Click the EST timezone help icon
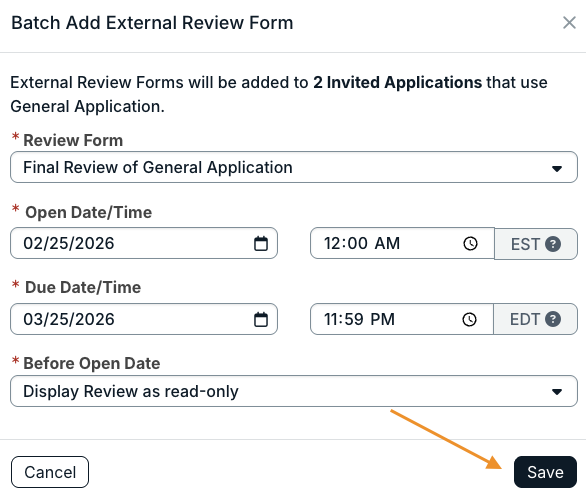The image size is (586, 499). [x=553, y=244]
